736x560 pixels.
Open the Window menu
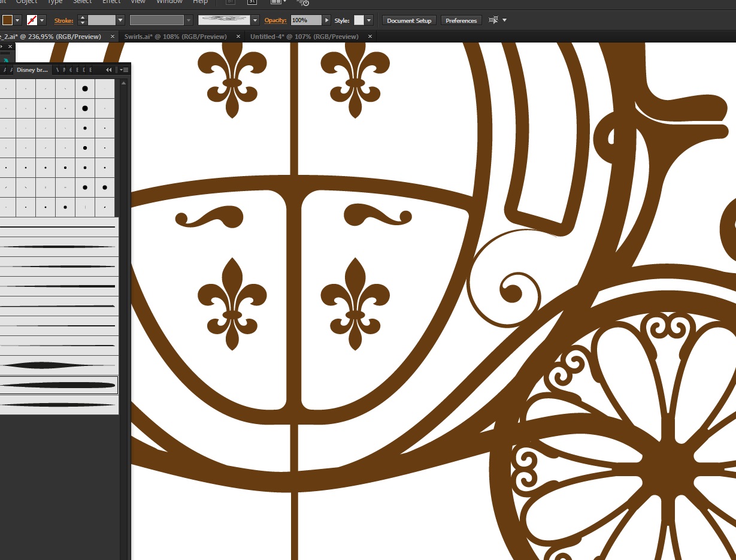click(x=169, y=2)
